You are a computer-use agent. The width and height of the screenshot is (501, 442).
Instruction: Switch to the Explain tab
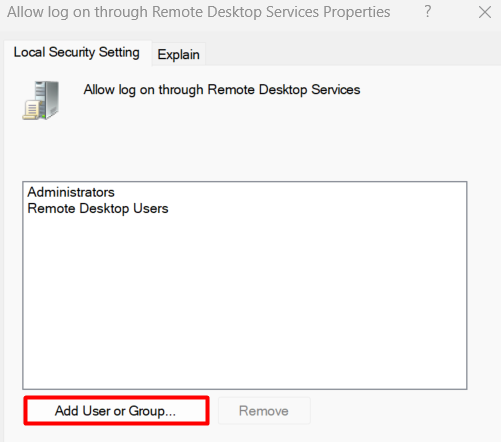[178, 54]
